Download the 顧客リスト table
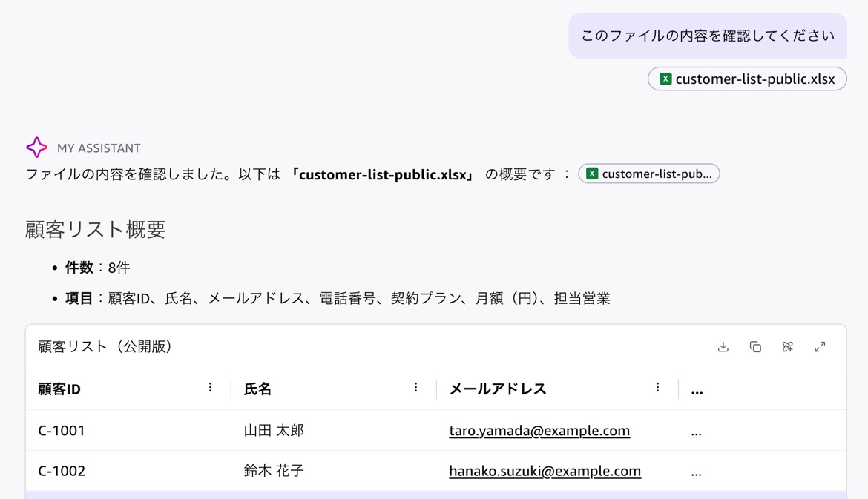 tap(723, 347)
